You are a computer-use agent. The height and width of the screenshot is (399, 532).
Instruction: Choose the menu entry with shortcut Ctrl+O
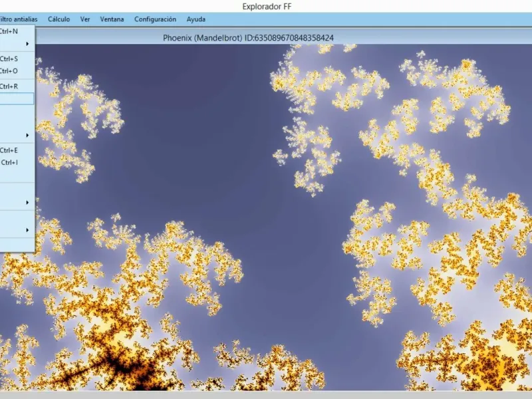(17, 71)
